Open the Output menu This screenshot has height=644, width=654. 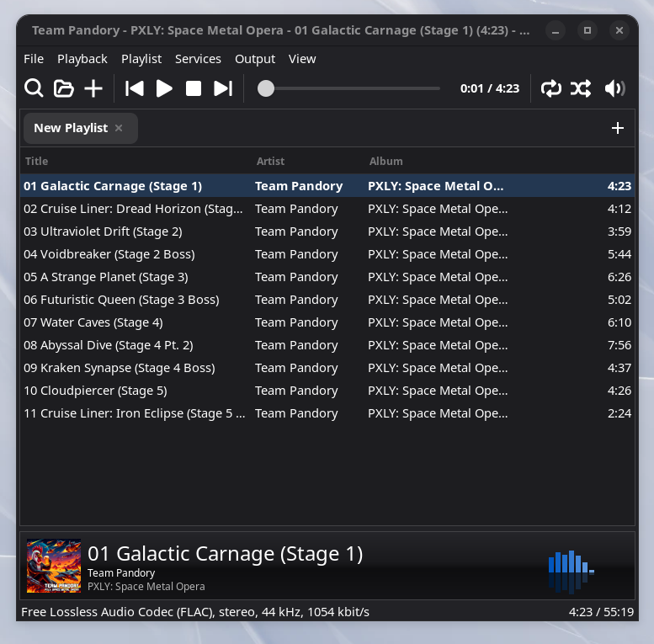coord(255,59)
